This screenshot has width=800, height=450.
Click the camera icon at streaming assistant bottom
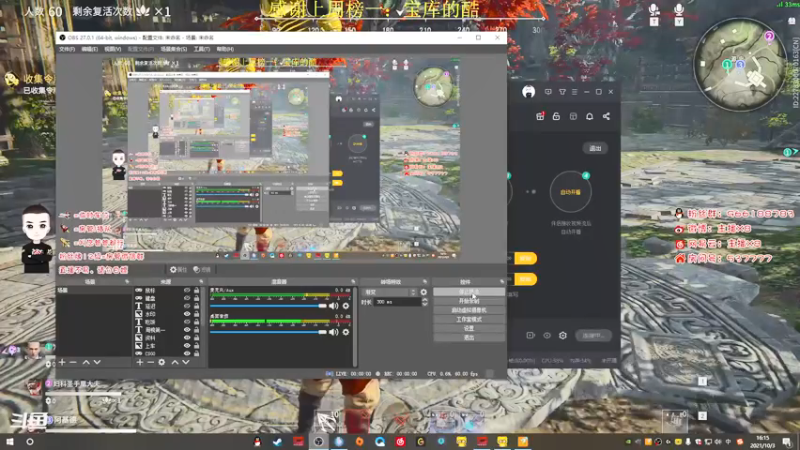(531, 335)
